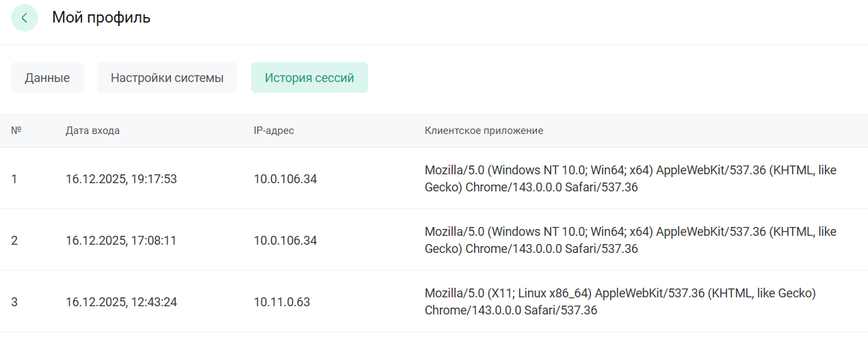Click the IP-адрес column header

(x=274, y=131)
